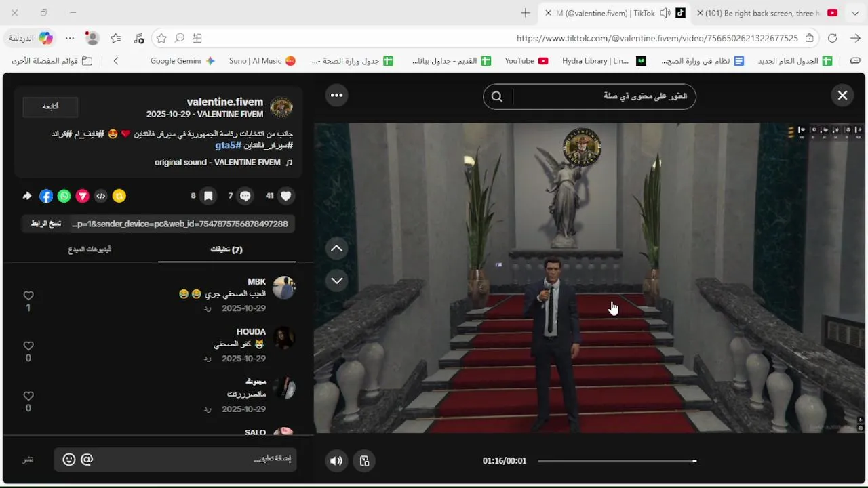Open the embed code icon
Viewport: 868px width, 488px height.
pyautogui.click(x=101, y=196)
